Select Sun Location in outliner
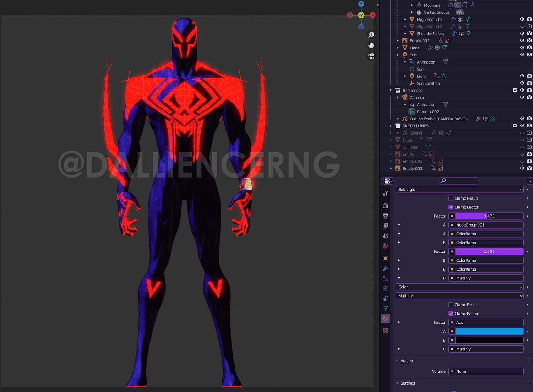The width and height of the screenshot is (533, 392). (428, 83)
